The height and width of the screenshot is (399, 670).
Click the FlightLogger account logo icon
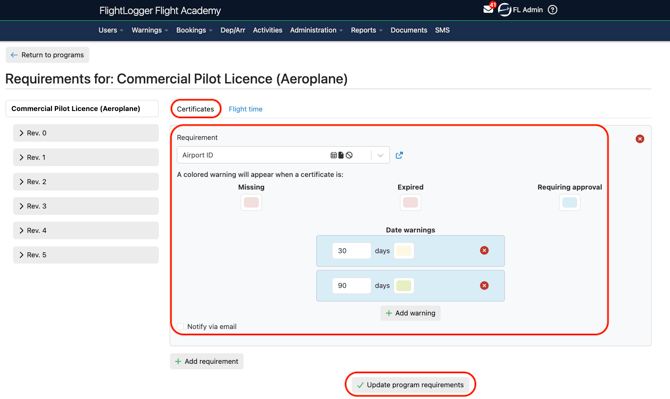(x=505, y=9)
